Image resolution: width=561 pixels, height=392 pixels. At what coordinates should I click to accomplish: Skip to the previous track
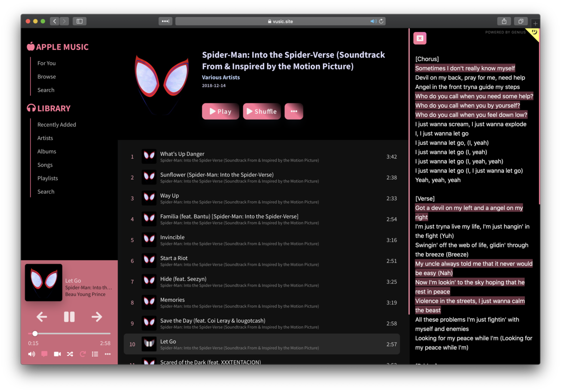click(x=42, y=317)
